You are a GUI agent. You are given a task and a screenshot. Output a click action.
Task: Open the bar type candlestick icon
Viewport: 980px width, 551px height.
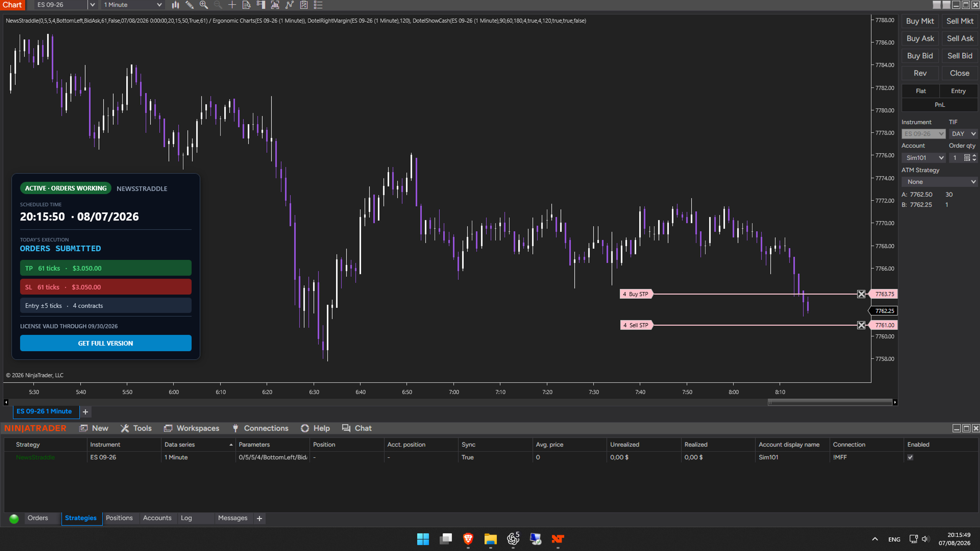point(175,5)
